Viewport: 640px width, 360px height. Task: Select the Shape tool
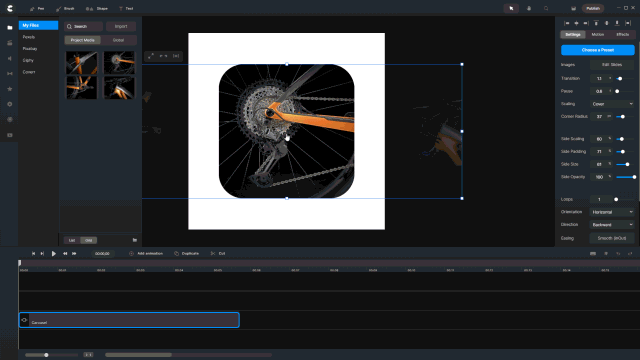point(97,9)
